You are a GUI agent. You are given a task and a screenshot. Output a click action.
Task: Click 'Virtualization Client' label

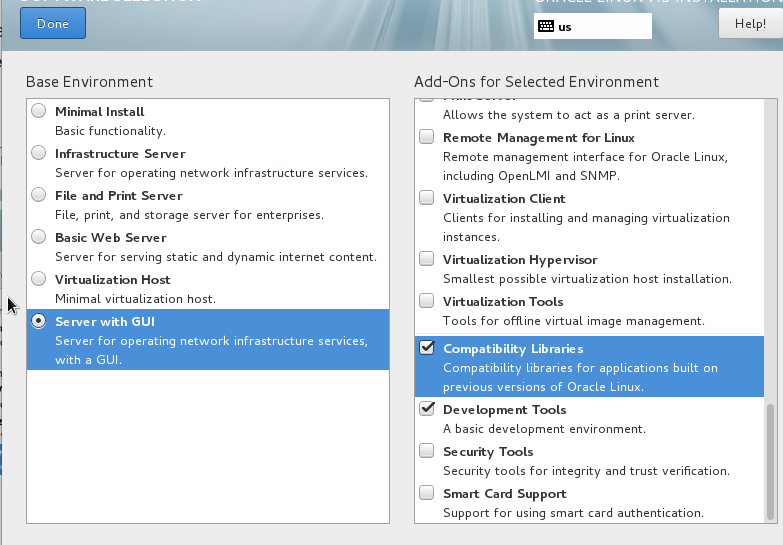tap(504, 199)
